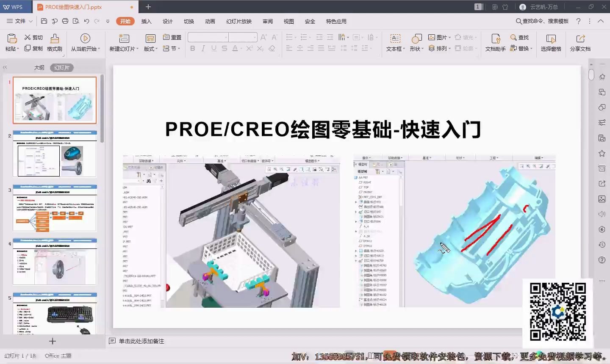Open the 设计 (Design) tab
Screen dimensions: 610x364
tap(168, 21)
